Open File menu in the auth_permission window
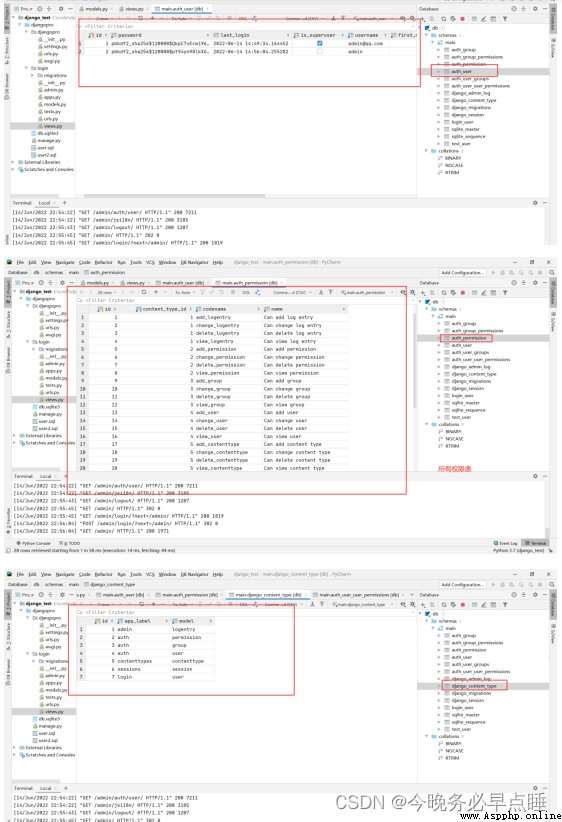The height and width of the screenshot is (822, 562). (20, 263)
